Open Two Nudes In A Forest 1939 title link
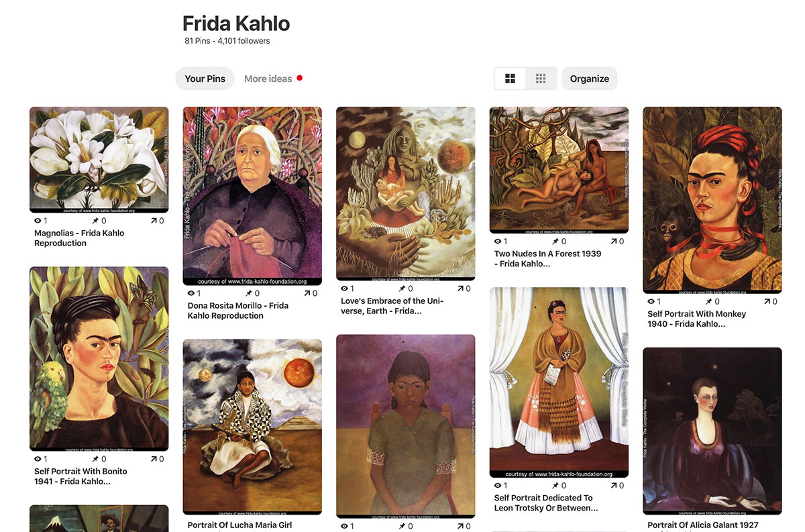The width and height of the screenshot is (805, 532). (547, 259)
